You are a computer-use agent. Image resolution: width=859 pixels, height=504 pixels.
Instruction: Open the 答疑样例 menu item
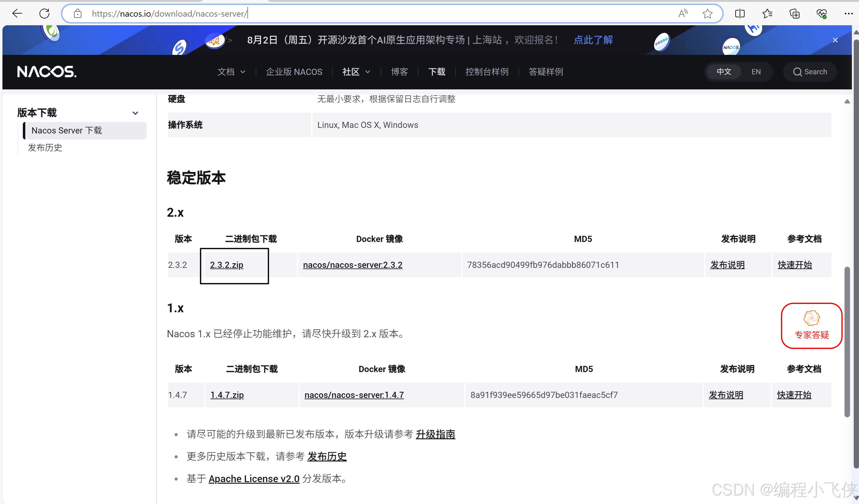click(x=545, y=72)
